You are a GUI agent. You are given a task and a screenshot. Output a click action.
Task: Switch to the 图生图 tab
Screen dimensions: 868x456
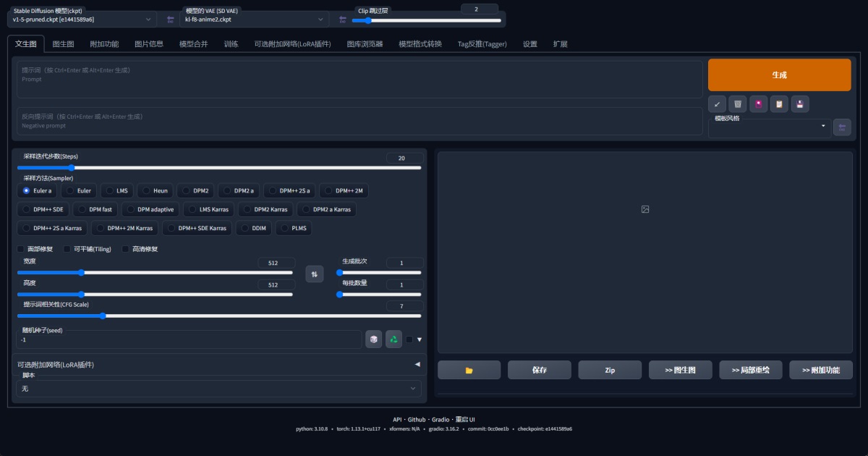[x=63, y=44]
